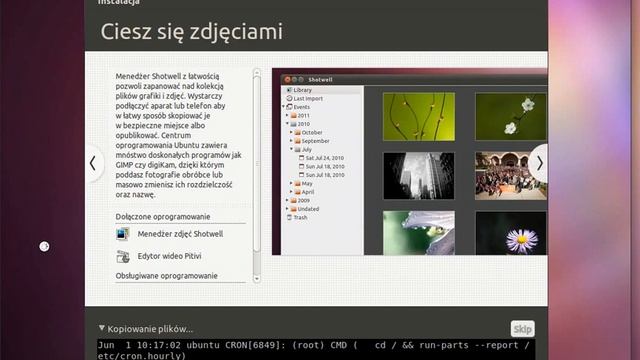Screen dimensions: 640x360
Task: Click the 2011 folder icon
Action: point(293,116)
